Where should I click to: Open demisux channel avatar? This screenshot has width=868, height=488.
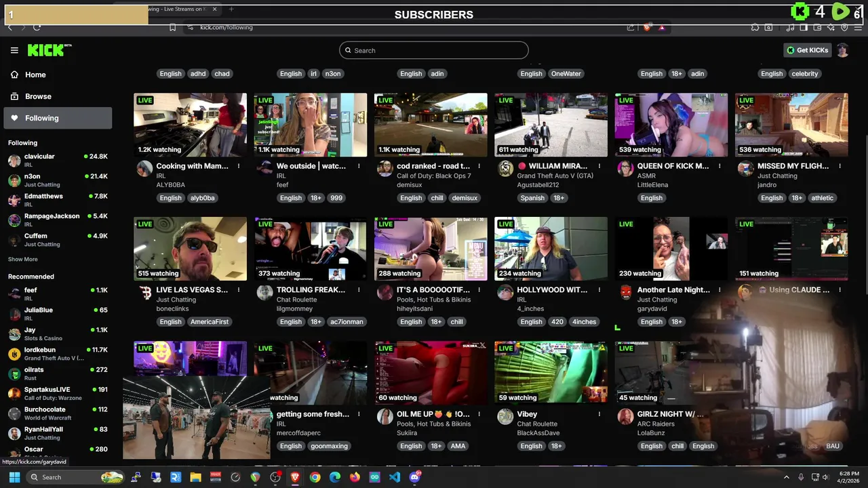385,169
